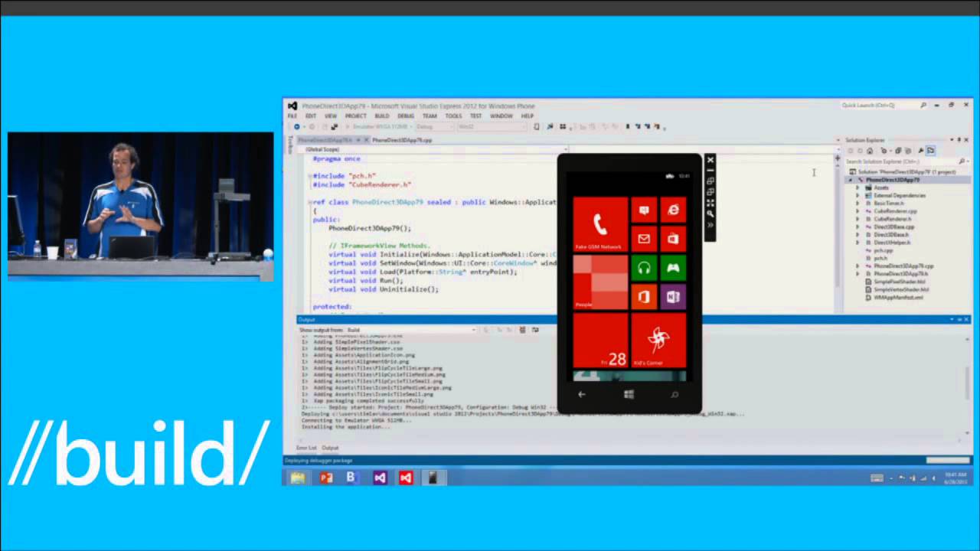Open the PROJECT menu
This screenshot has width=980, height=551.
click(355, 116)
